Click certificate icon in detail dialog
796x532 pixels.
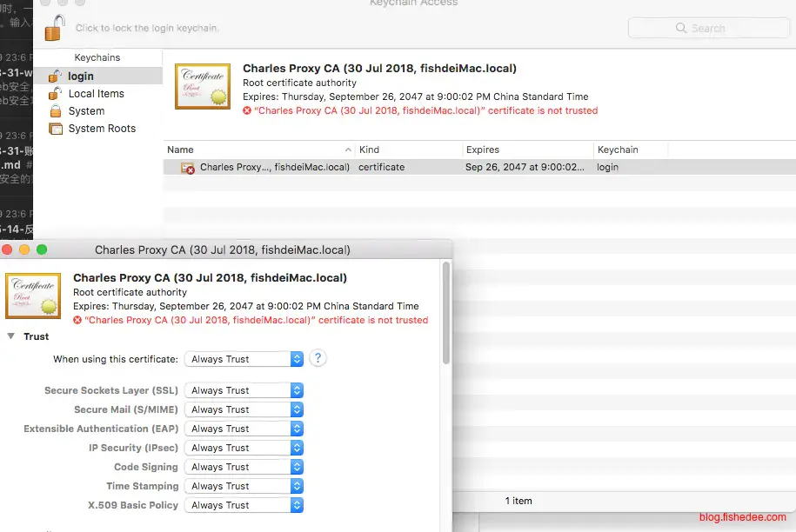click(x=32, y=295)
